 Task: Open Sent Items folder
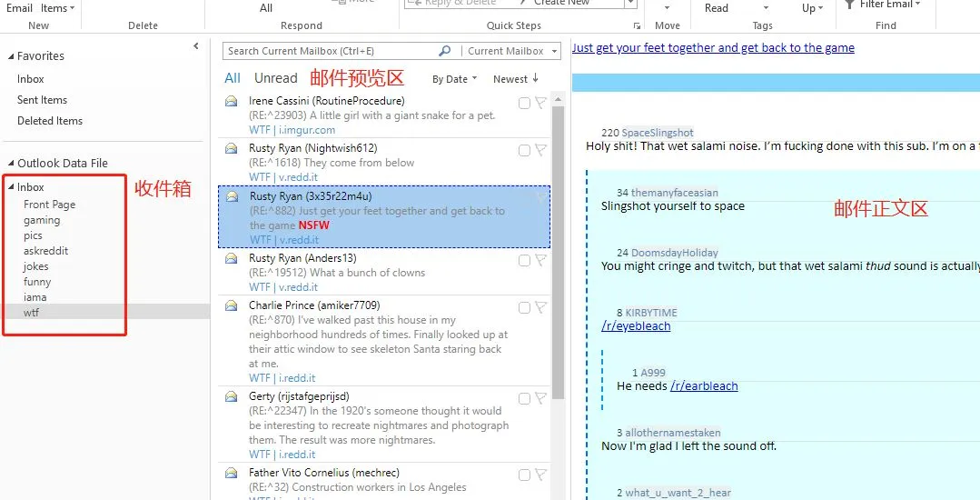point(42,99)
